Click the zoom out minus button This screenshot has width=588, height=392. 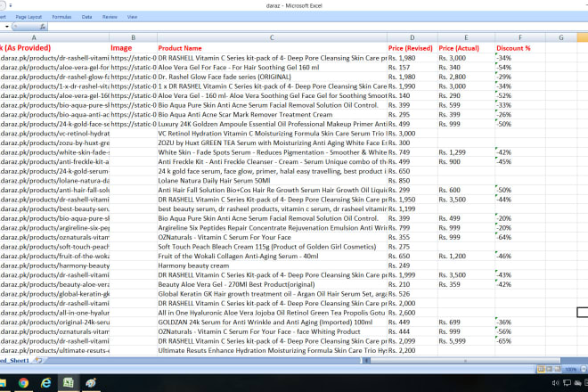[x=584, y=369]
